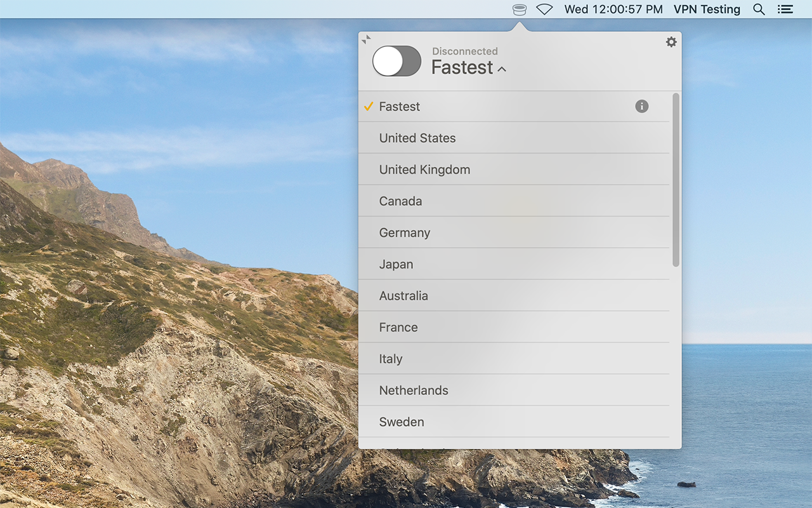Collapse the server list via Fastest chevron

(x=502, y=69)
